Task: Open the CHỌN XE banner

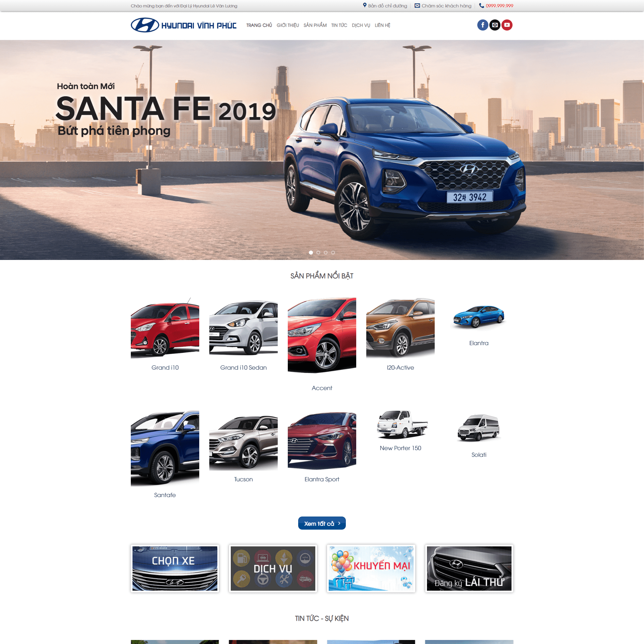Action: pyautogui.click(x=175, y=569)
